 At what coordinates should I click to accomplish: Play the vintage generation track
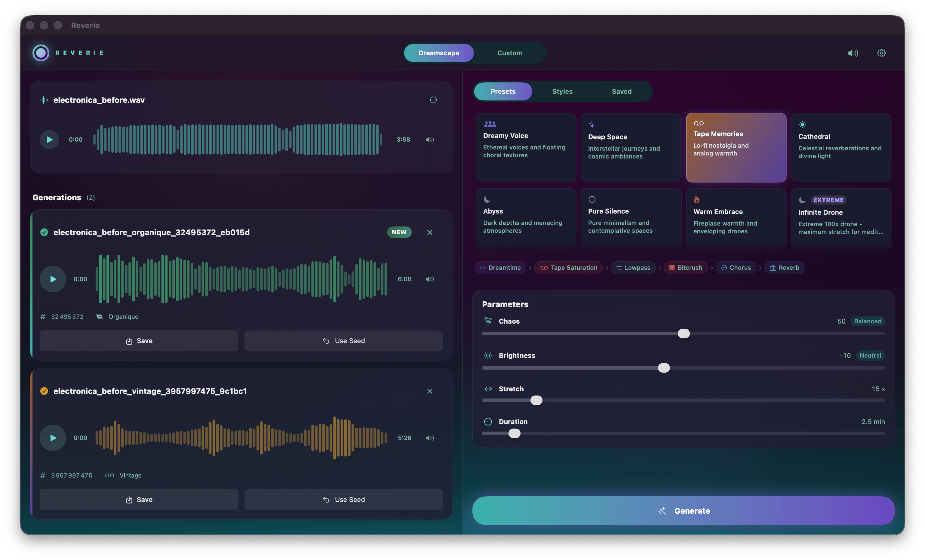(x=53, y=438)
